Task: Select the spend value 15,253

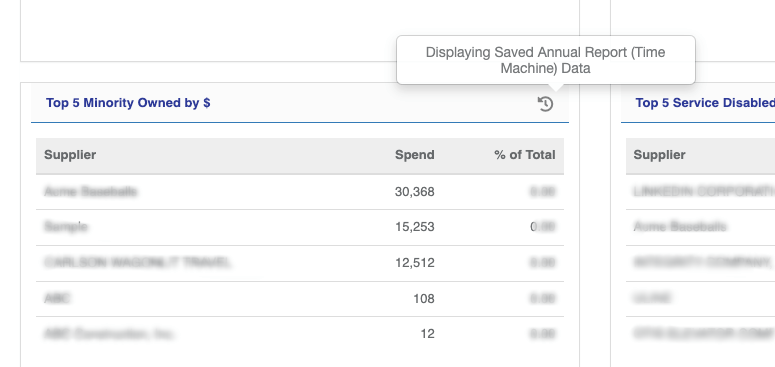Action: (414, 227)
